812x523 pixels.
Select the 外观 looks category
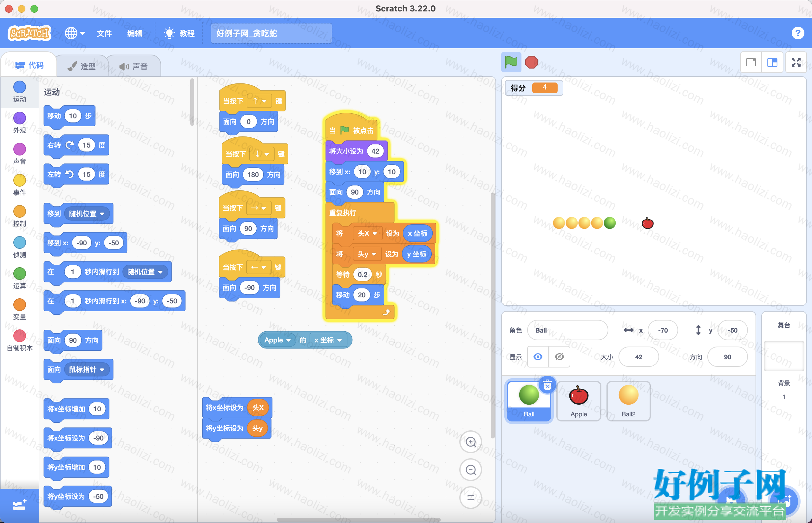click(19, 123)
